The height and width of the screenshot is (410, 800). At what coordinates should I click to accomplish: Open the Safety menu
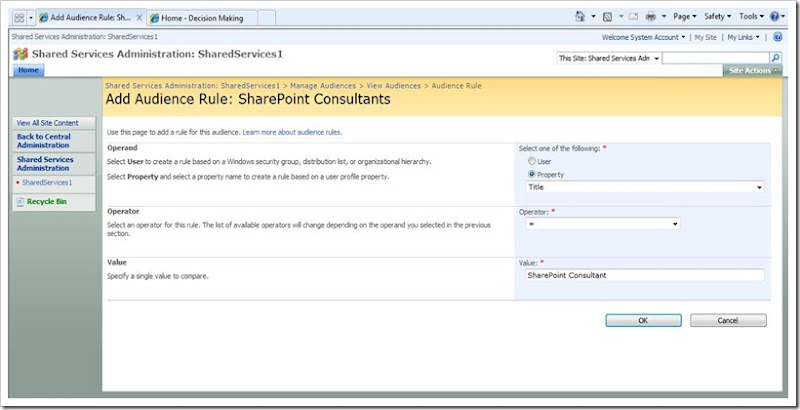point(717,17)
